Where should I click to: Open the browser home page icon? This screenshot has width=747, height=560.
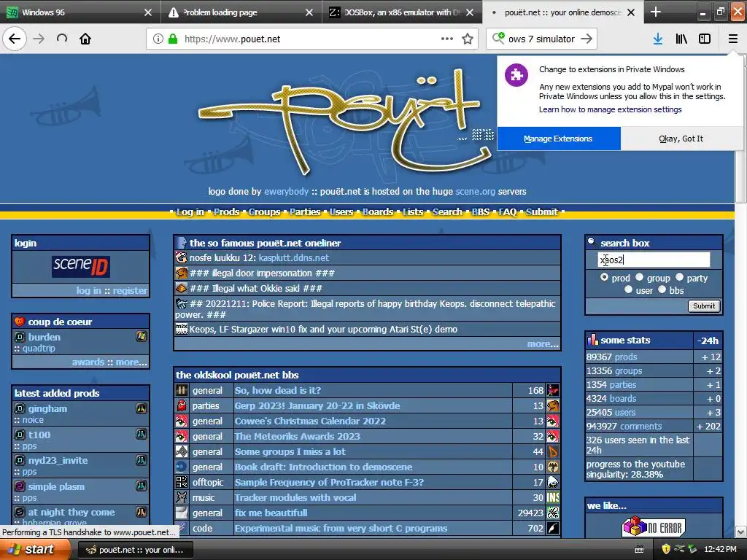tap(85, 39)
